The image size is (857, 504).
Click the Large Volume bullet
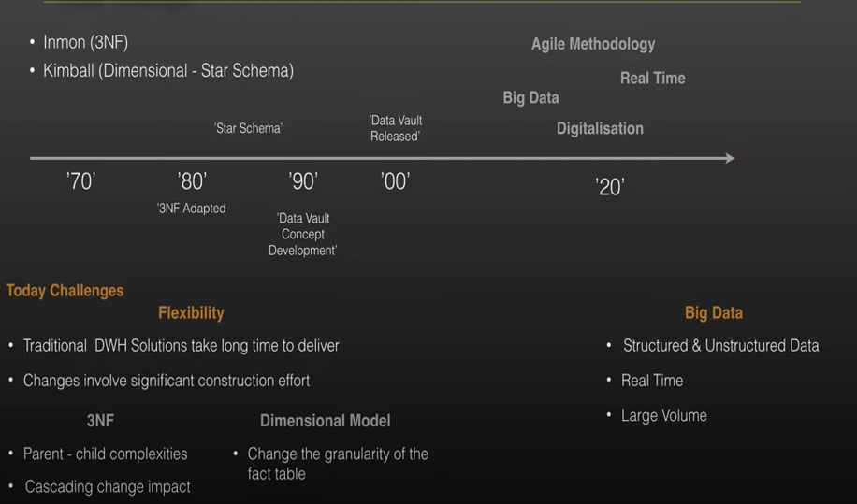click(x=657, y=415)
